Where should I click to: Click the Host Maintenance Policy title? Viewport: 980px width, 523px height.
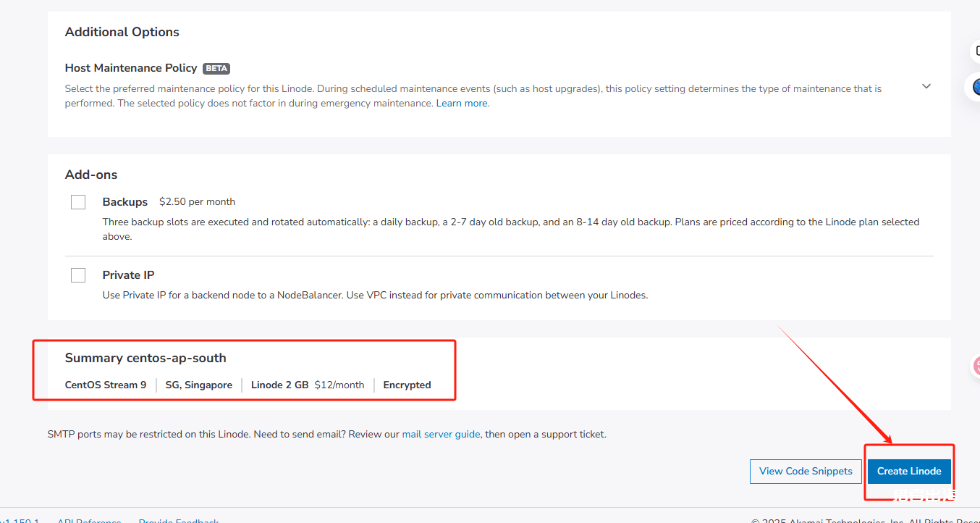(x=131, y=68)
